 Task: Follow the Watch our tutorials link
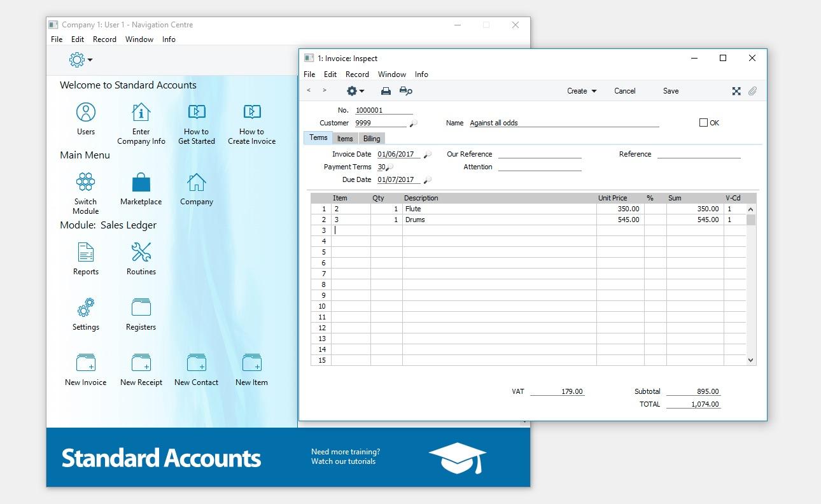pos(343,461)
